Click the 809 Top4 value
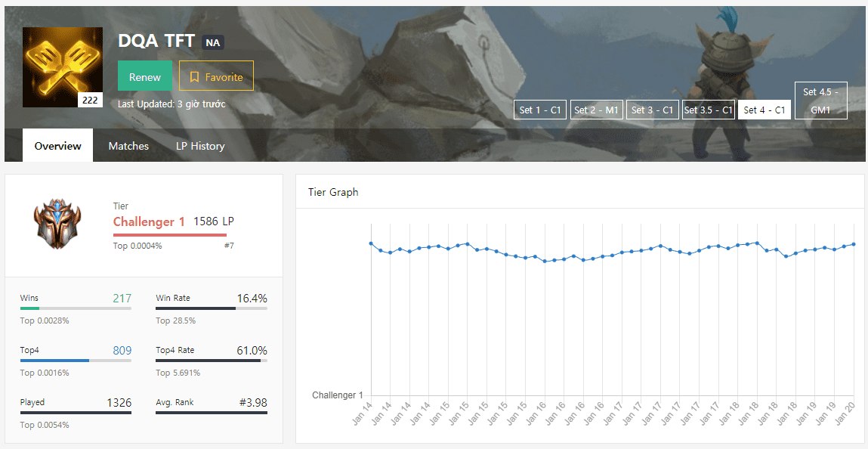The image size is (868, 449). point(122,351)
